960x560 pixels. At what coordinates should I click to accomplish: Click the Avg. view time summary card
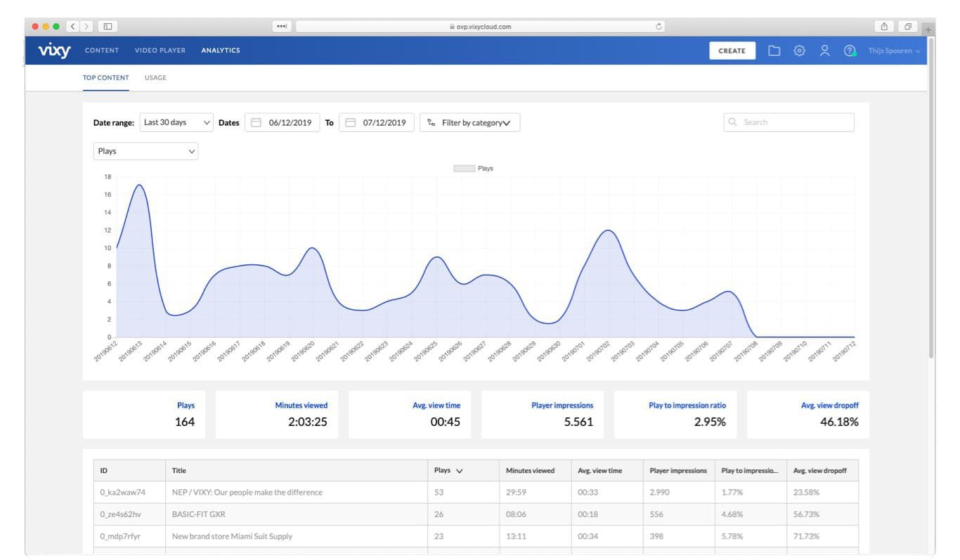click(x=410, y=415)
